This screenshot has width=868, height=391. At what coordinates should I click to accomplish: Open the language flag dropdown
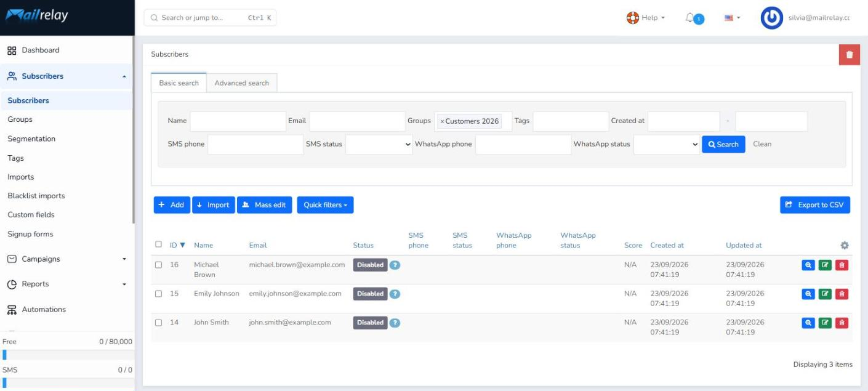pyautogui.click(x=732, y=18)
